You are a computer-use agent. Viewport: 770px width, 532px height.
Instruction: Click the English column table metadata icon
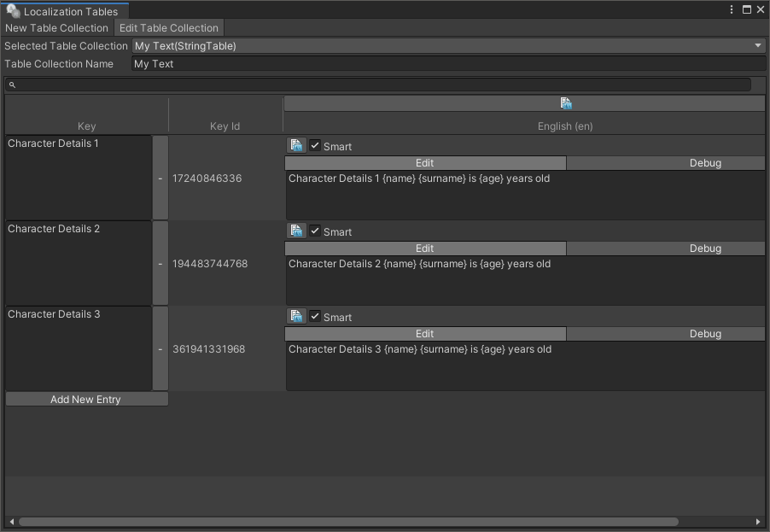point(565,103)
